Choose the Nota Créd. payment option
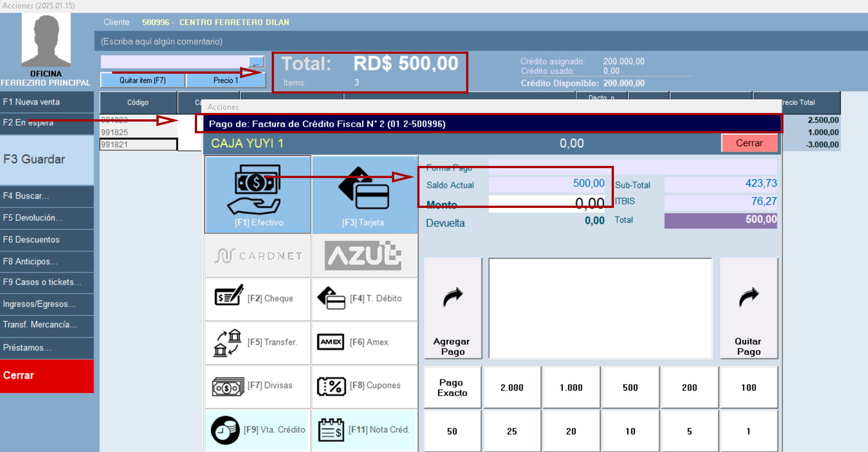Image resolution: width=868 pixels, height=452 pixels. [364, 430]
